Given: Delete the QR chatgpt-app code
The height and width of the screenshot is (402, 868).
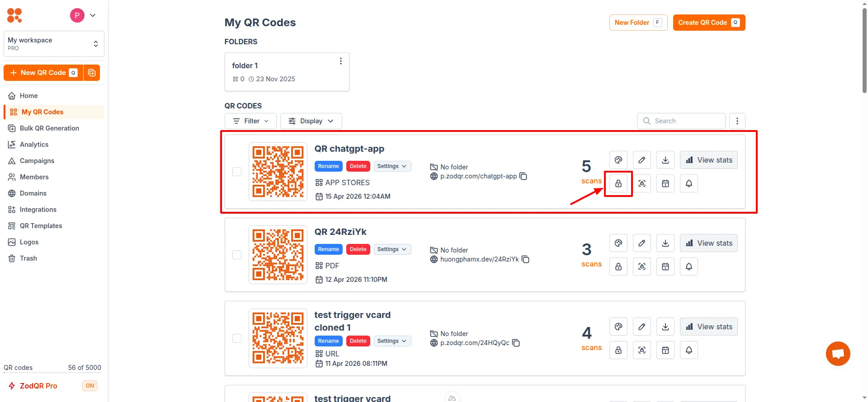Looking at the screenshot, I should pyautogui.click(x=358, y=166).
